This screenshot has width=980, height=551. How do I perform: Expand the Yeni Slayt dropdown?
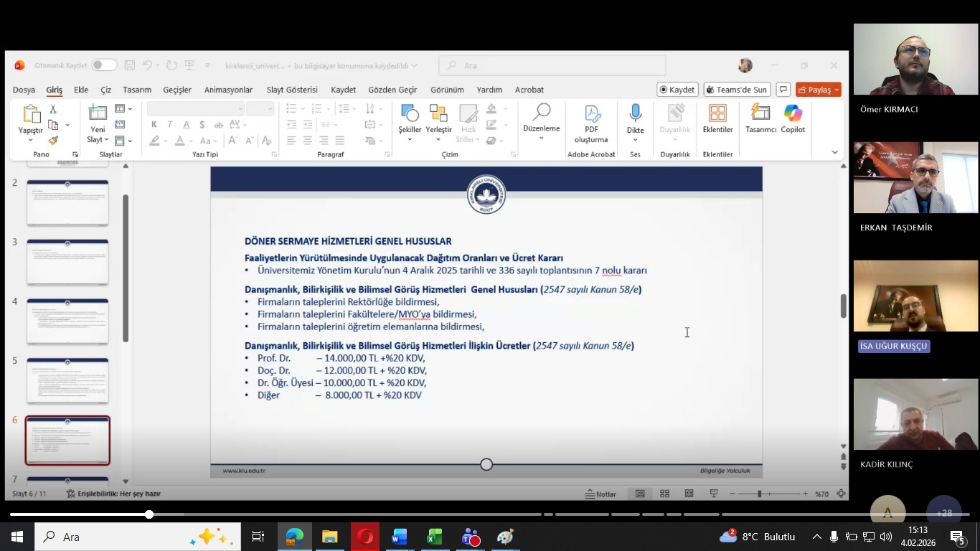tap(98, 140)
